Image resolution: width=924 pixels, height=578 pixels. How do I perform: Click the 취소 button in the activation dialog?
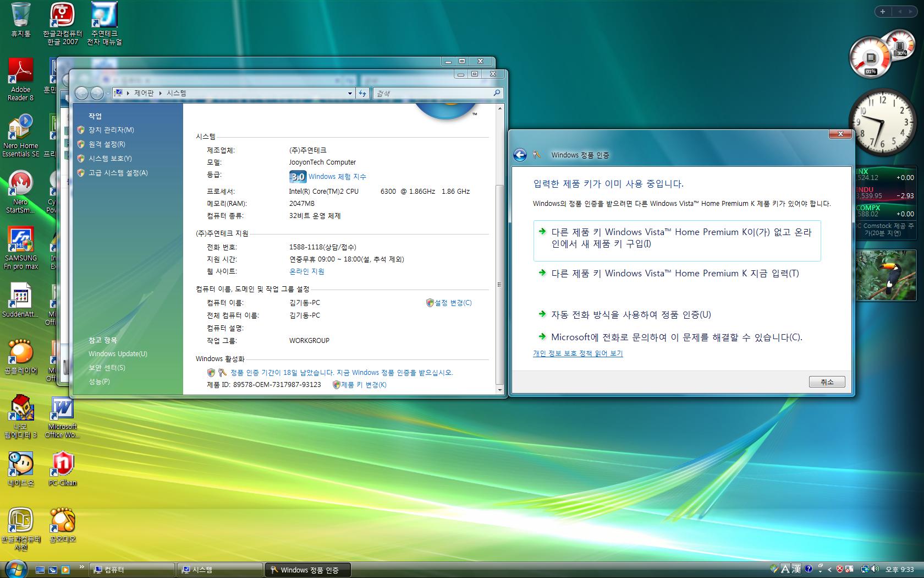(827, 382)
